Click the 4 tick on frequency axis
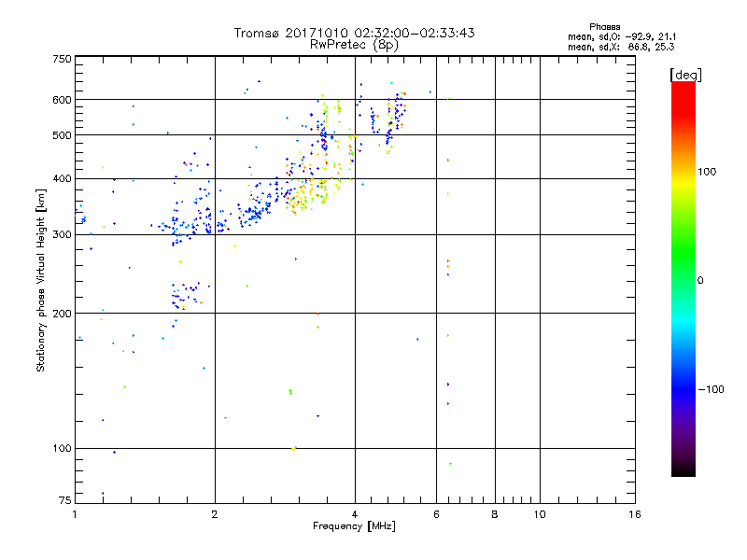The image size is (747, 560). coord(355,515)
